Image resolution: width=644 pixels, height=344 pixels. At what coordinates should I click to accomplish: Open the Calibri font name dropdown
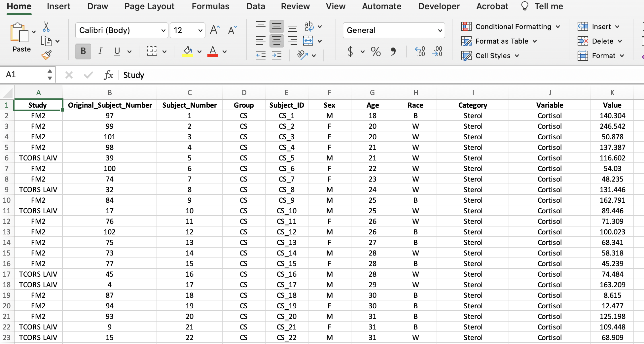coord(163,31)
